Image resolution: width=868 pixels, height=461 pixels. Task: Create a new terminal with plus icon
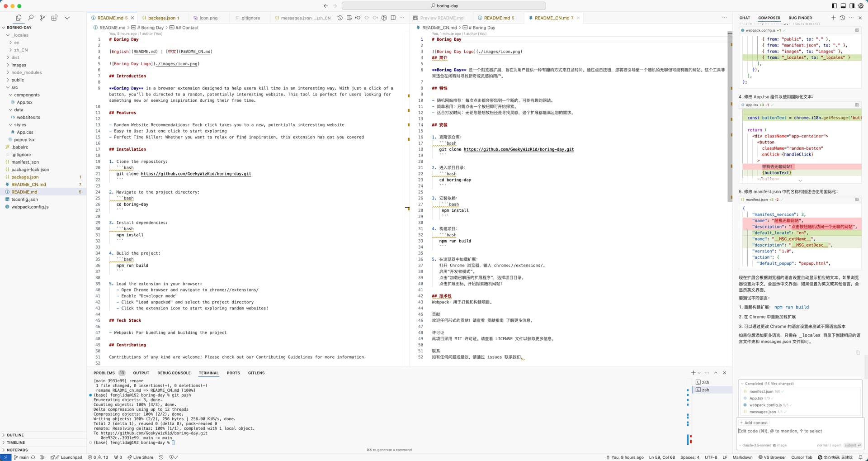click(693, 373)
